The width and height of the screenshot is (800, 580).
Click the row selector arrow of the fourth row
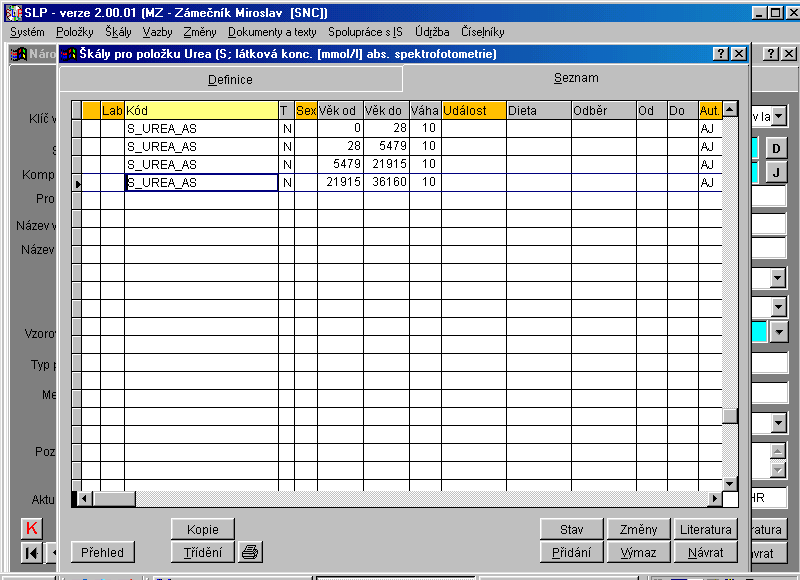77,183
